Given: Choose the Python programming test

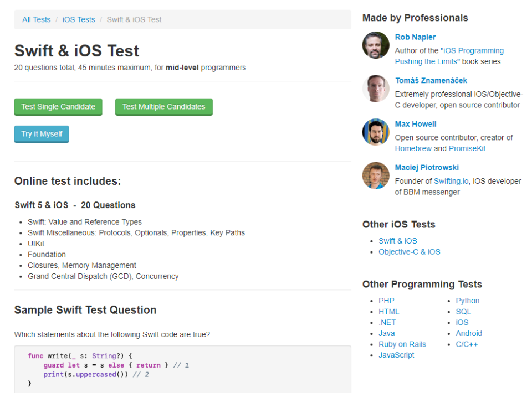Looking at the screenshot, I should click(467, 301).
